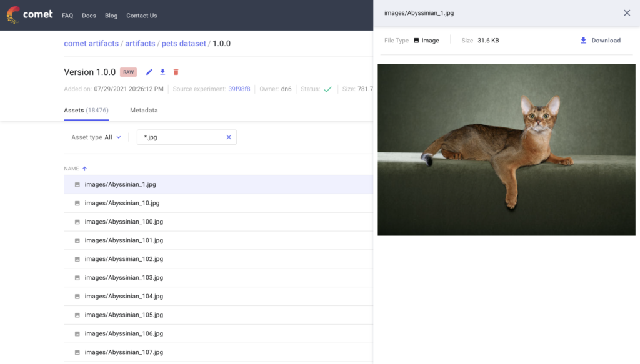Screen dimensions: 640x364
Task: Clear the *.jpg filter with the X icon
Action: [229, 137]
